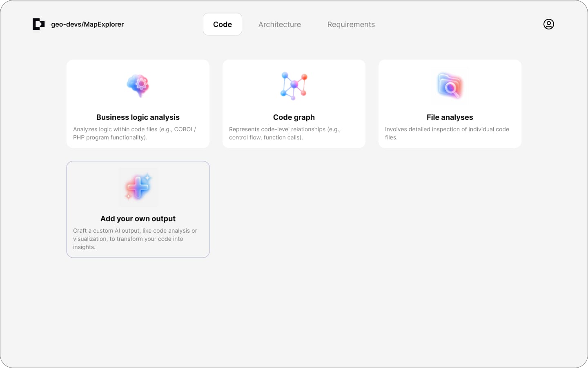The width and height of the screenshot is (588, 368).
Task: Click the black app logo icon
Action: (38, 24)
